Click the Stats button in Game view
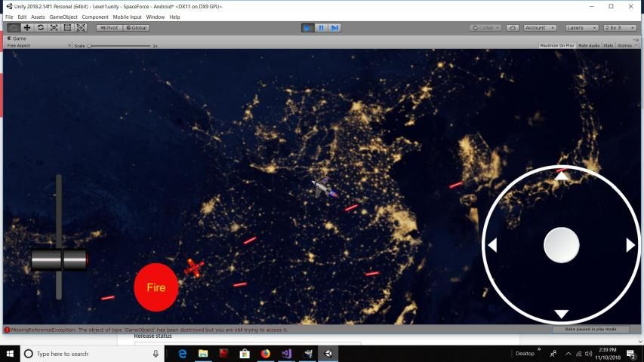The height and width of the screenshot is (362, 644). (x=609, y=45)
